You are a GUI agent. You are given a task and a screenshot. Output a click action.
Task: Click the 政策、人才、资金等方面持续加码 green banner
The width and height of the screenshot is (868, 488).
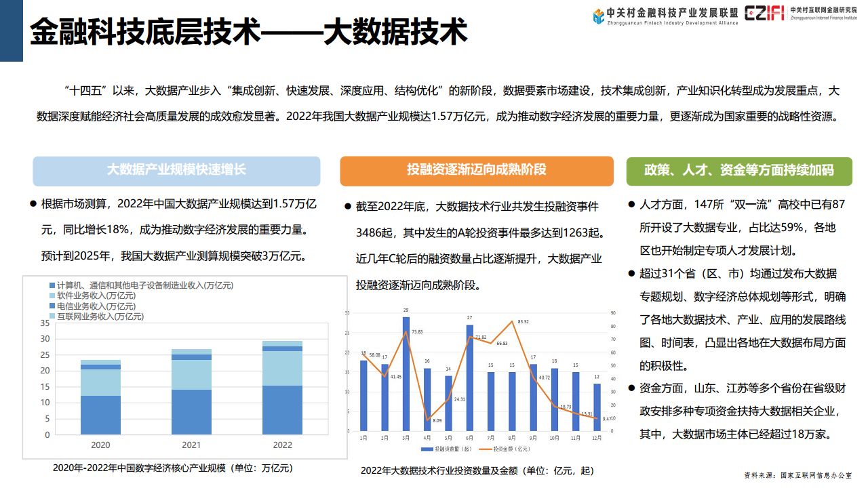[741, 171]
